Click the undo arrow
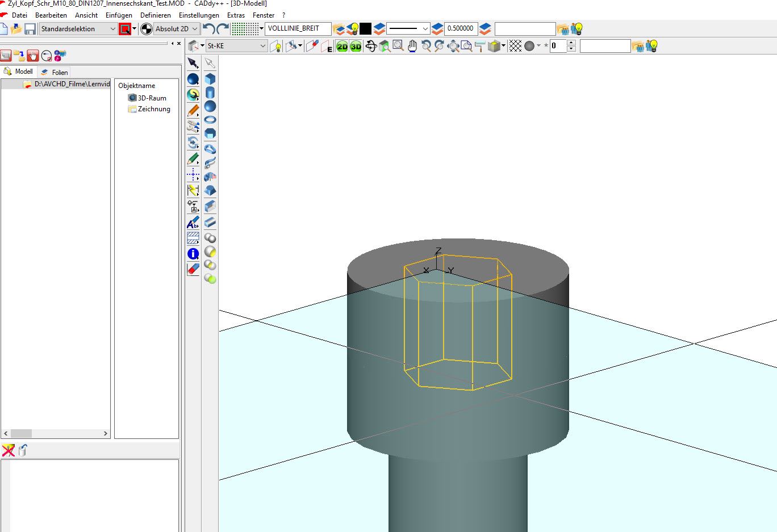The height and width of the screenshot is (532, 777). (208, 28)
